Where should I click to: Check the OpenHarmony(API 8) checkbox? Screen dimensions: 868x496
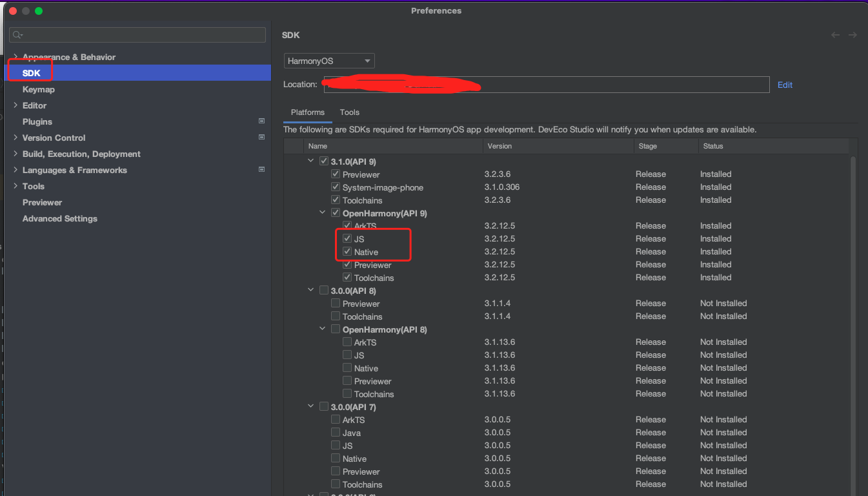(x=336, y=329)
